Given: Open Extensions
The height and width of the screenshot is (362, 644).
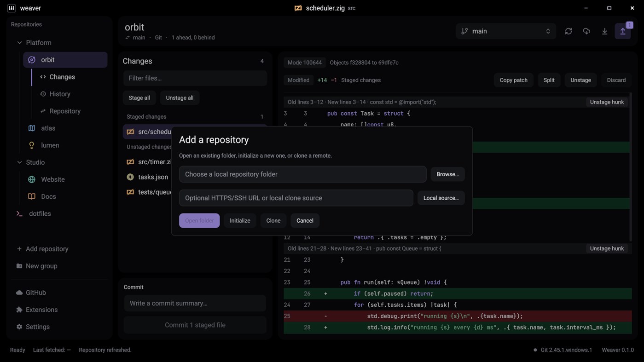Looking at the screenshot, I should point(60,310).
